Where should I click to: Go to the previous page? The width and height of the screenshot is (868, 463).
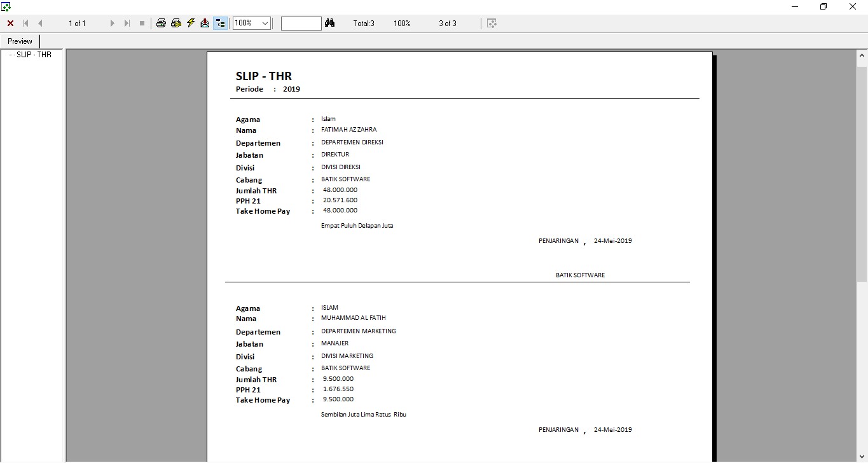tap(40, 24)
